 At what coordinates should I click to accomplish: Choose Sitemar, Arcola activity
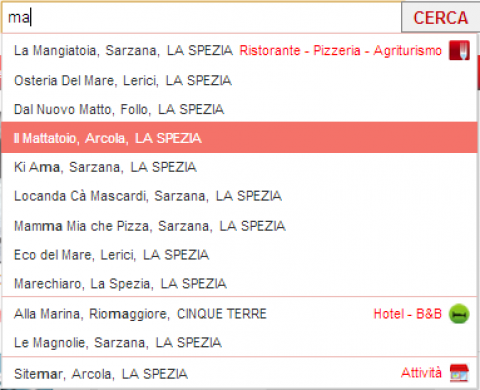[x=239, y=373]
